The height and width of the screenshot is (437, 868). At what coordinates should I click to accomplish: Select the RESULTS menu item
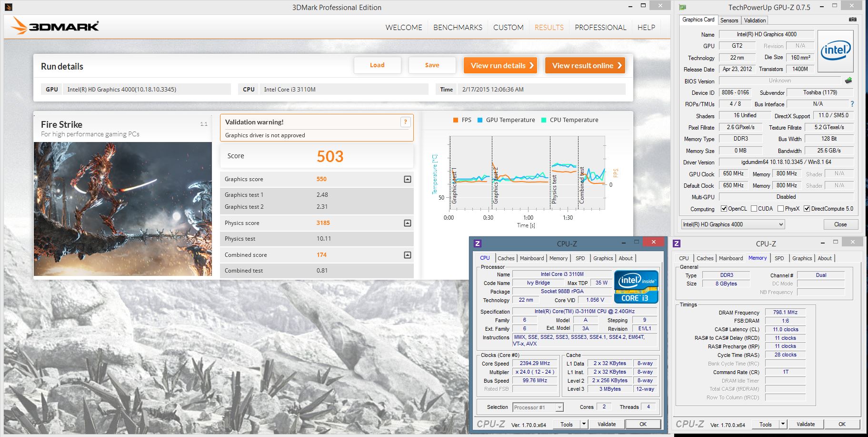549,28
